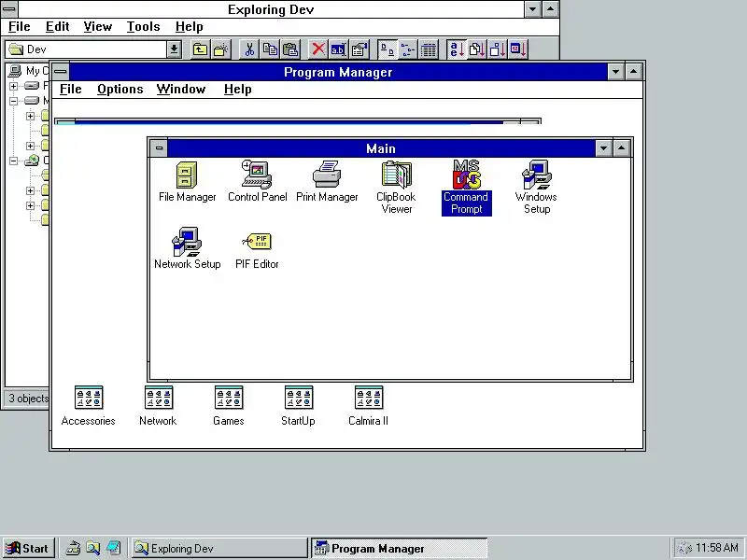
Task: Click the red X Delete toolbar icon
Action: click(318, 49)
